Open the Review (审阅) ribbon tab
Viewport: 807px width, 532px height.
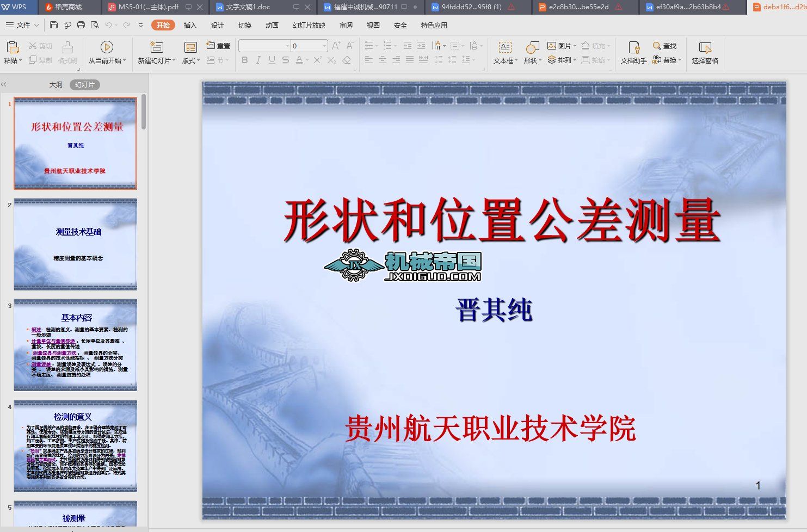tap(346, 25)
